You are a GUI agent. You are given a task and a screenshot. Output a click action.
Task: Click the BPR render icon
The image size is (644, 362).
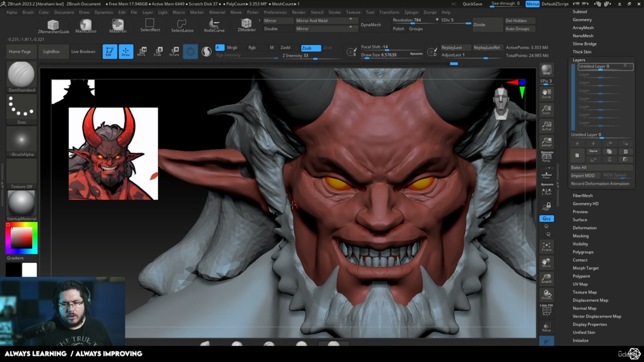(x=546, y=70)
